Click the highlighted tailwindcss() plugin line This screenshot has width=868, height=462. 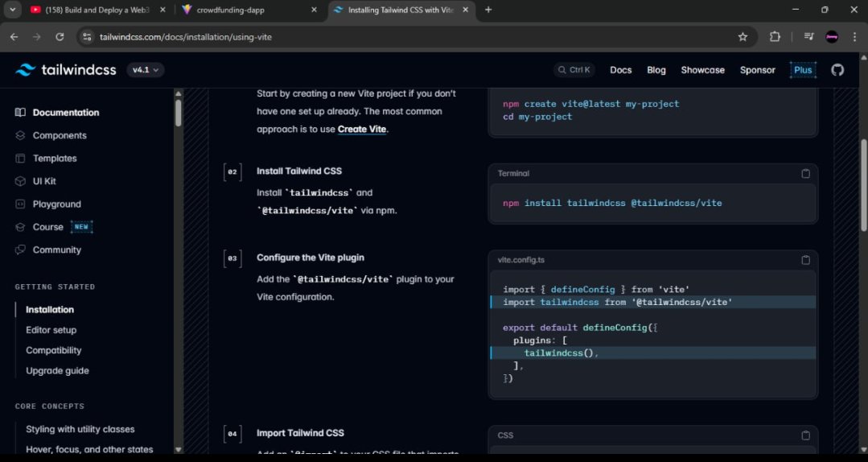[x=652, y=353]
